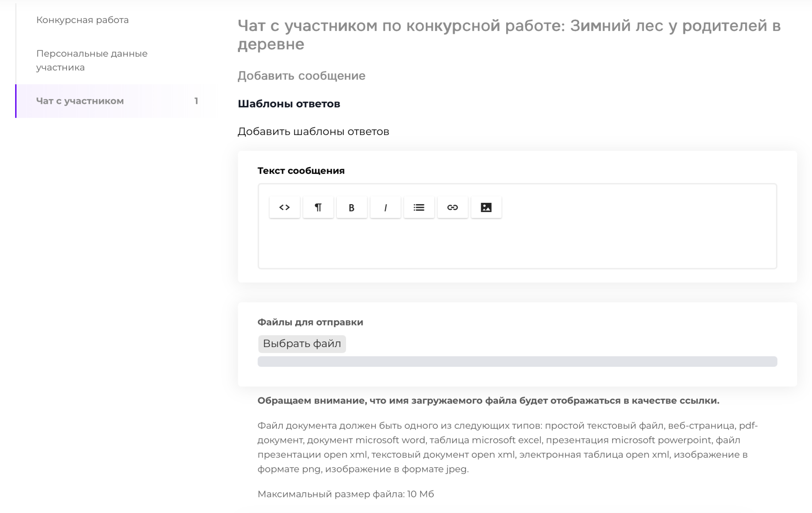Open the paragraph format tool
This screenshot has width=812, height=513.
318,207
